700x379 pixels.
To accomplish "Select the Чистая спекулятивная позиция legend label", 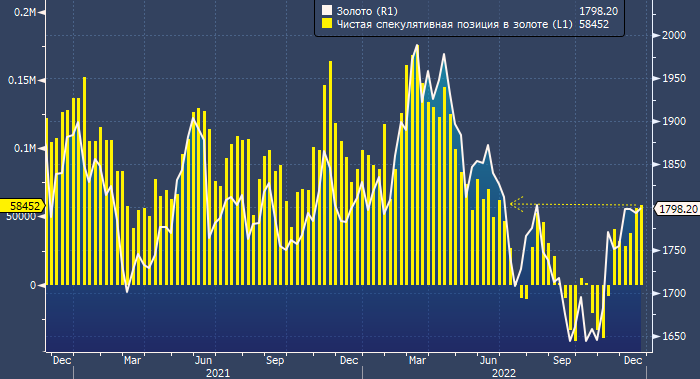I will [x=454, y=24].
